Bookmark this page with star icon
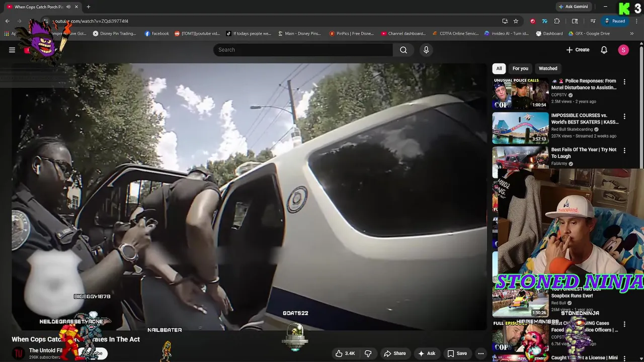Screen dimensions: 644x362 point(516,21)
